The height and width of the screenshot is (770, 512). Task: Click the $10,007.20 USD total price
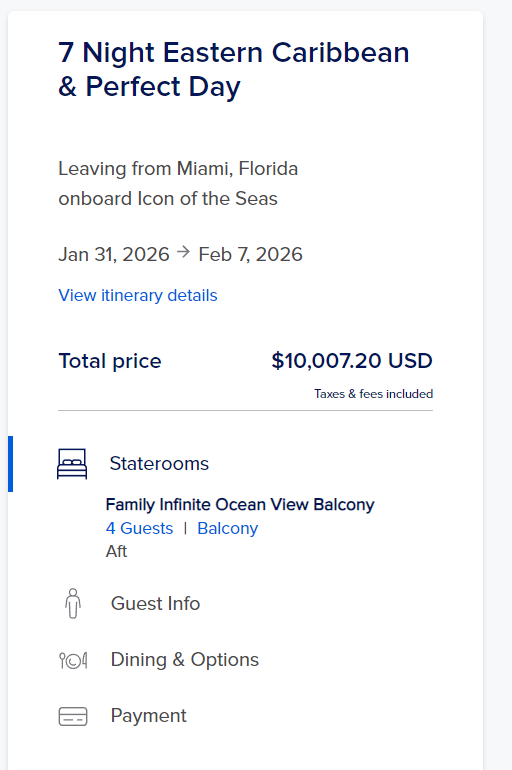coord(352,360)
